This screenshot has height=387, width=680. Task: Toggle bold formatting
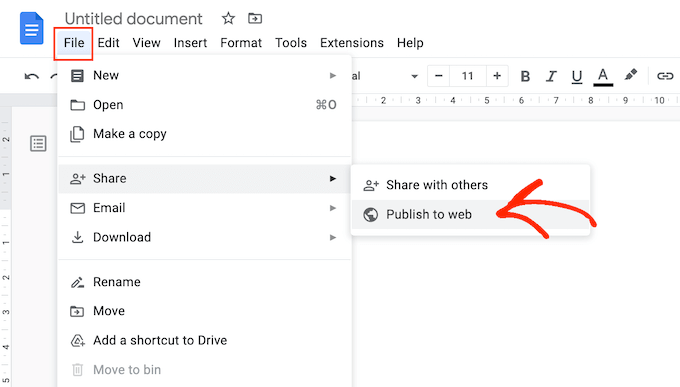525,76
